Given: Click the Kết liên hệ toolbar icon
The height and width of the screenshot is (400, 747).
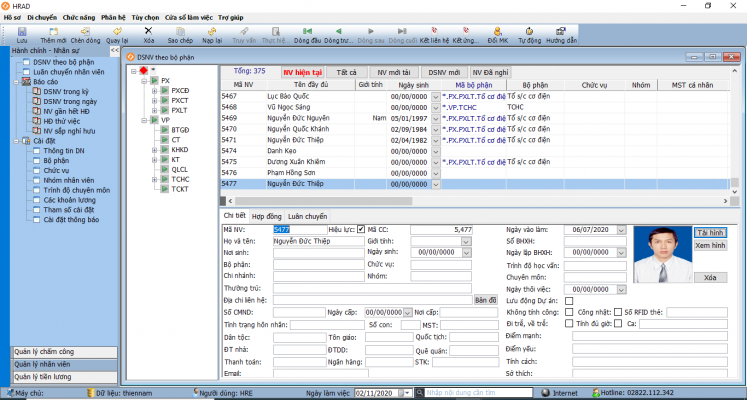Looking at the screenshot, I should tap(434, 31).
